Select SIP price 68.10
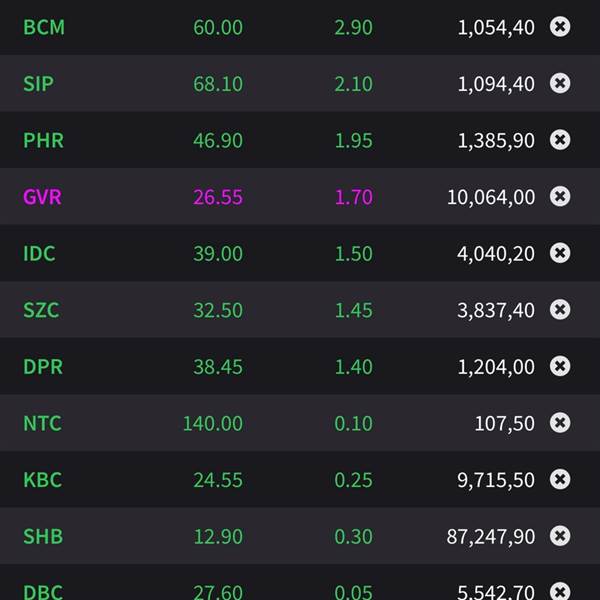 point(218,84)
